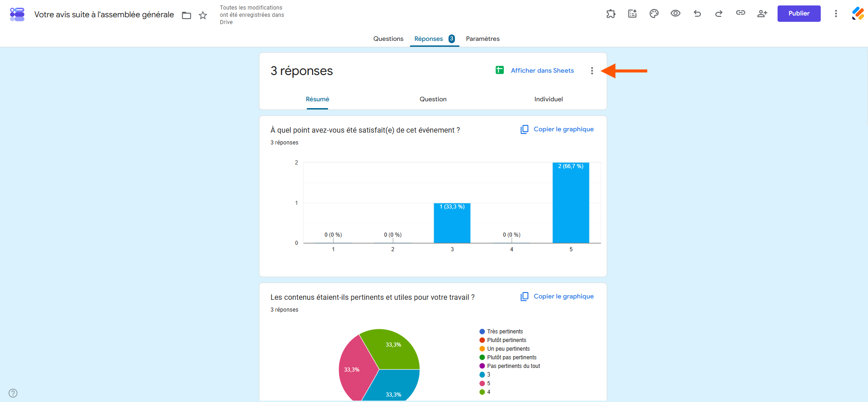Click the Très pertinents legend dot
This screenshot has width=868, height=402.
click(x=482, y=332)
